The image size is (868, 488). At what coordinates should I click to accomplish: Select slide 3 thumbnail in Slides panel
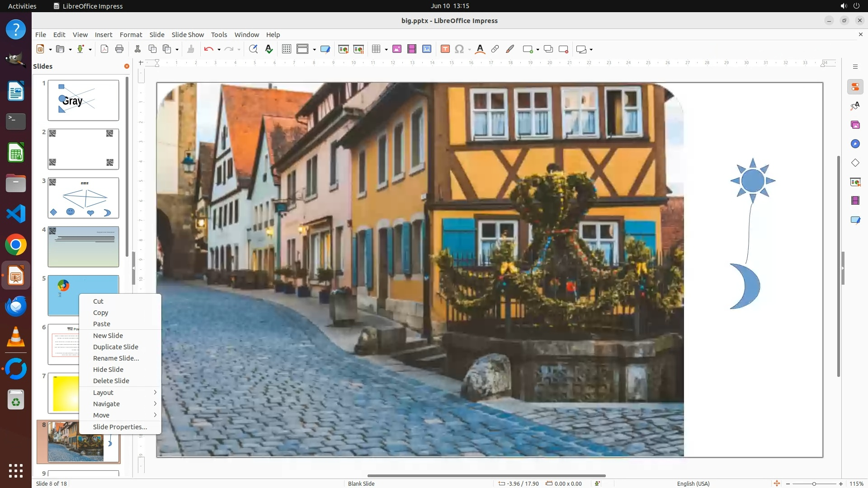click(83, 198)
